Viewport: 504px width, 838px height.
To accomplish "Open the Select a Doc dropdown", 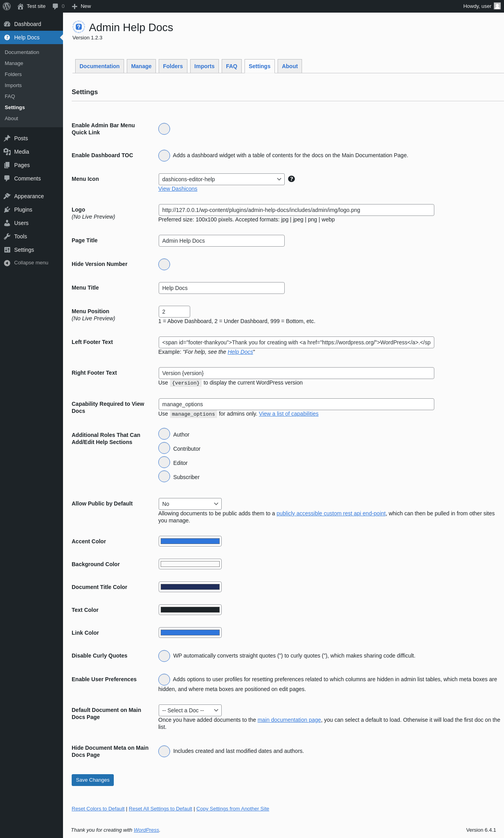I will tap(190, 710).
